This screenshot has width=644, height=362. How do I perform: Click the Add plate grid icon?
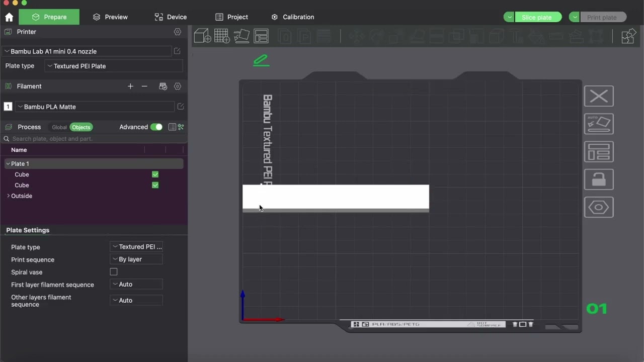(222, 36)
